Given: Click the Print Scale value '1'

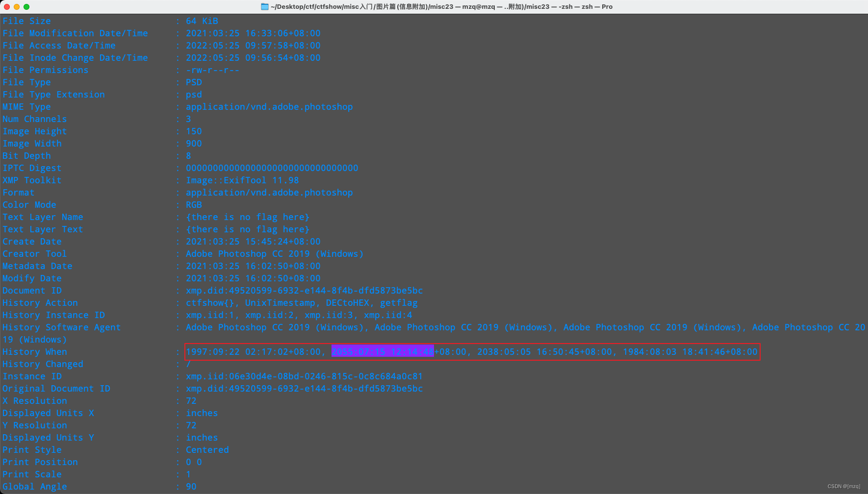Looking at the screenshot, I should tap(188, 474).
